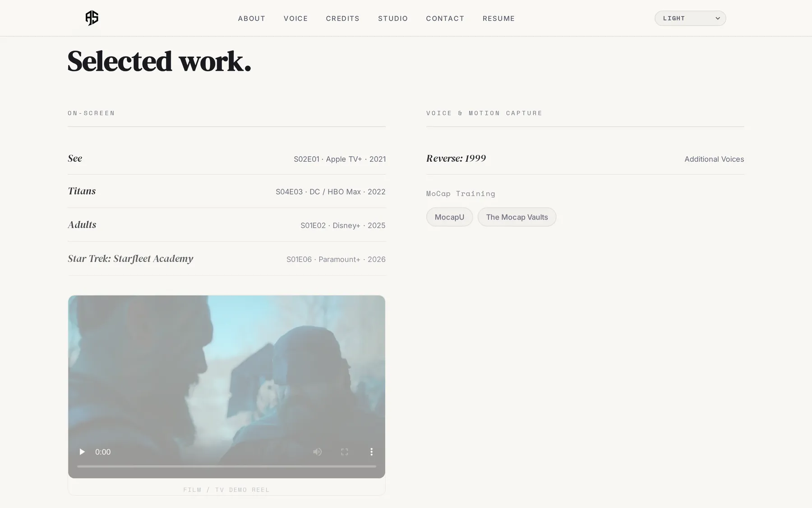Click S01E02 · Disney+ · 2025 details

tap(343, 225)
